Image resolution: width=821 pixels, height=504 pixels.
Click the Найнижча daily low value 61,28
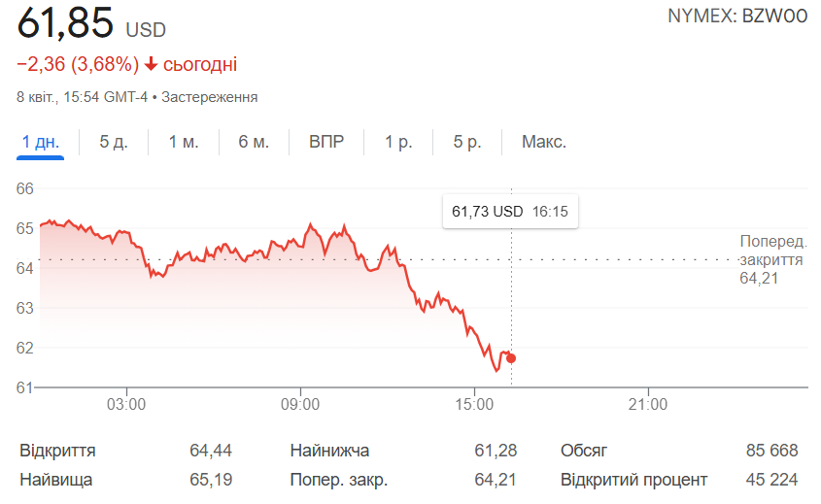tap(496, 451)
